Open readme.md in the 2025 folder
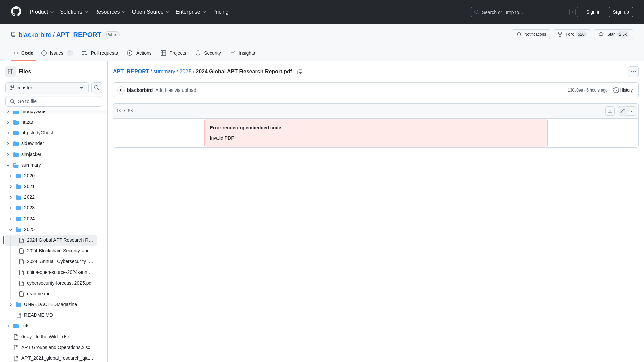This screenshot has height=362, width=644. tap(39, 294)
